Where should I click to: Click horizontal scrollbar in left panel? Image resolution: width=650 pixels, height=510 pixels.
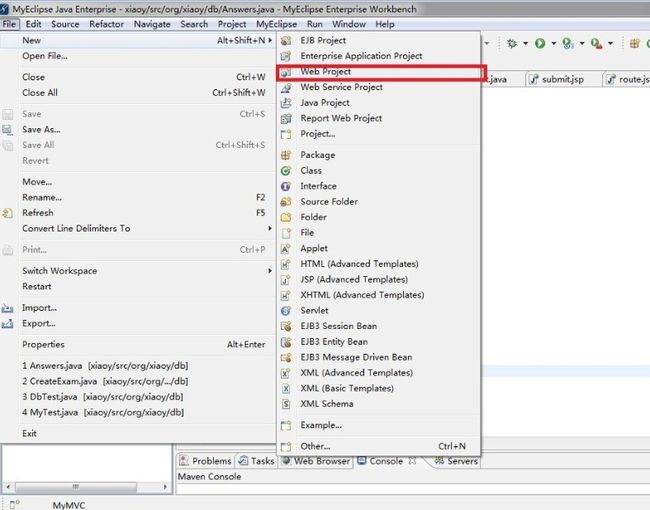tap(76, 486)
